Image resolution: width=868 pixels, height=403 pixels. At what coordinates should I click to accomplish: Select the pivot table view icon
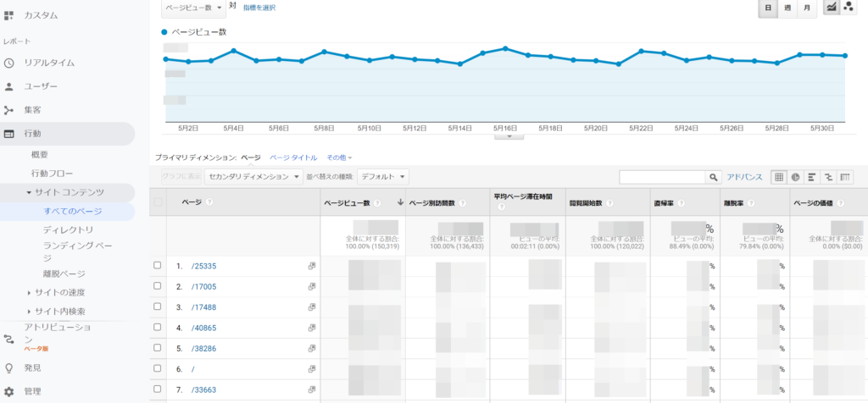pos(845,177)
